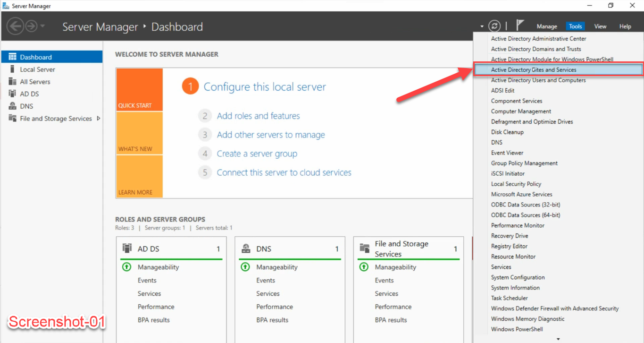Open the navigation history dropdown arrow
644x343 pixels.
[x=42, y=26]
